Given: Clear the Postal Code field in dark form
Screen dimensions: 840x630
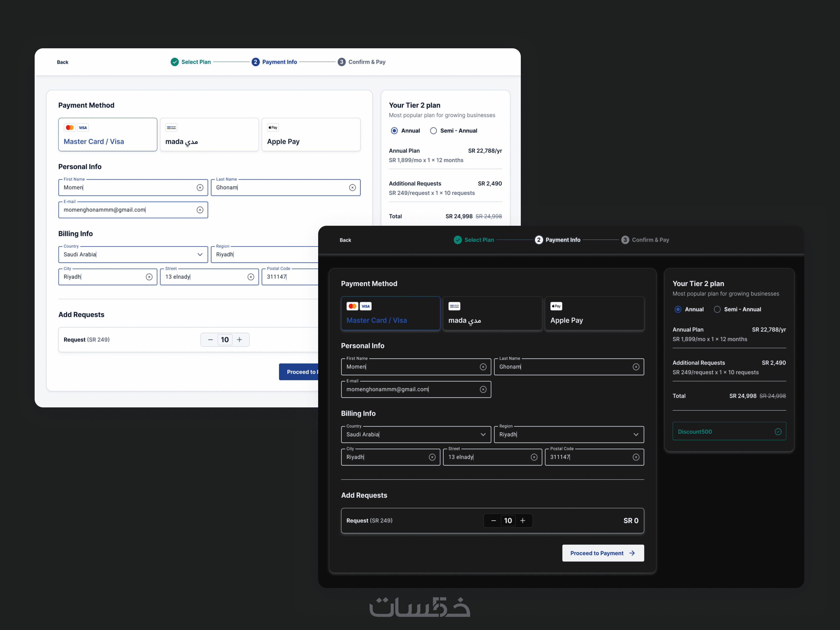Looking at the screenshot, I should (636, 457).
